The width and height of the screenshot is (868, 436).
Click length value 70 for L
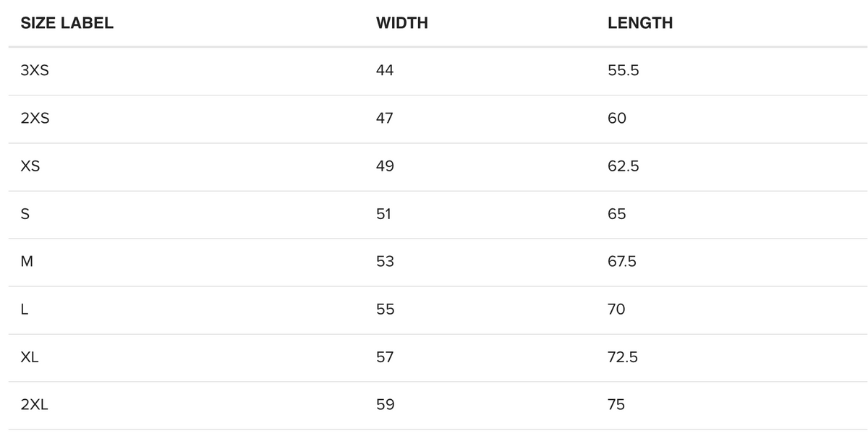616,309
